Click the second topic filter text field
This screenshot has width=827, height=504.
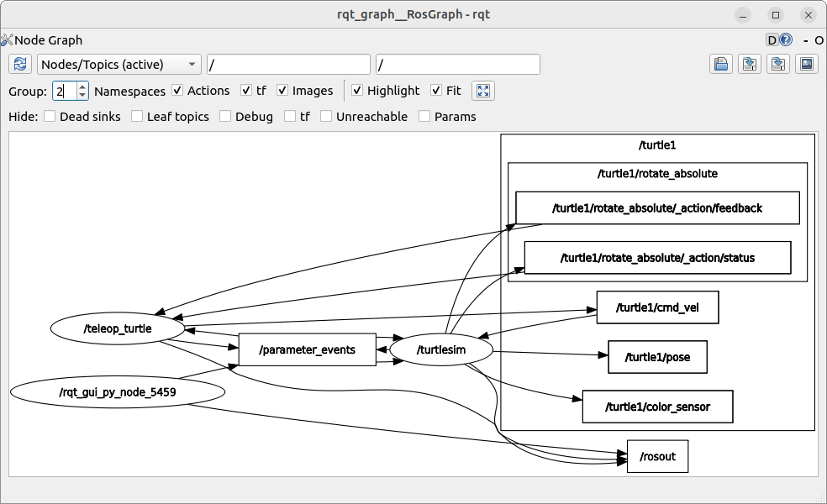(457, 65)
